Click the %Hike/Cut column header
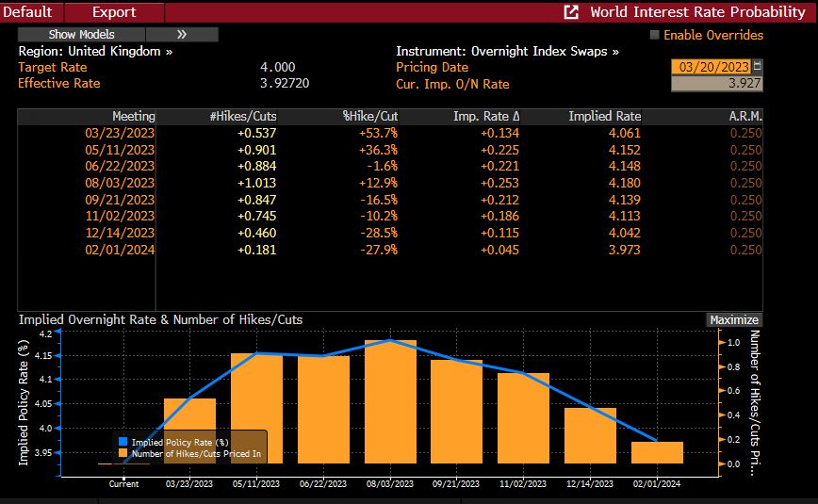Screen dimensions: 818x504 coord(370,116)
